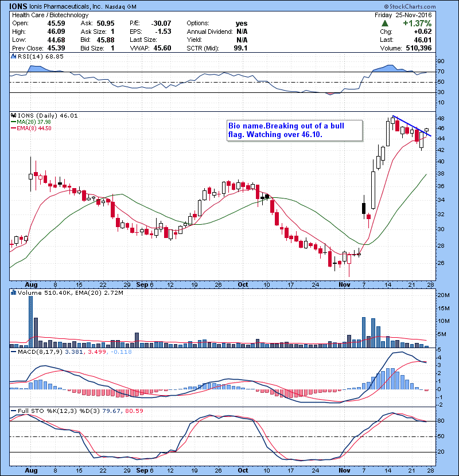Click the IONS (Daily) candlestick icon
This screenshot has height=476, width=459.
click(13, 115)
